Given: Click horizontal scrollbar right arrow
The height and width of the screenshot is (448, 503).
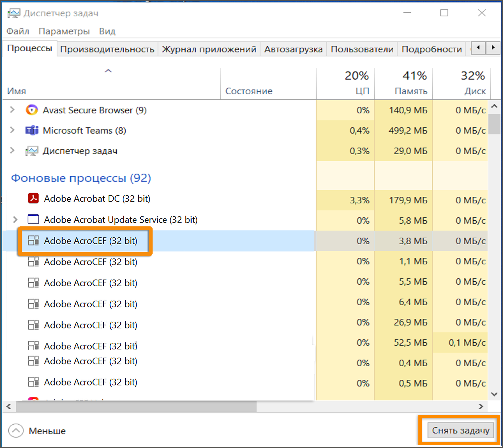Looking at the screenshot, I should 481,406.
